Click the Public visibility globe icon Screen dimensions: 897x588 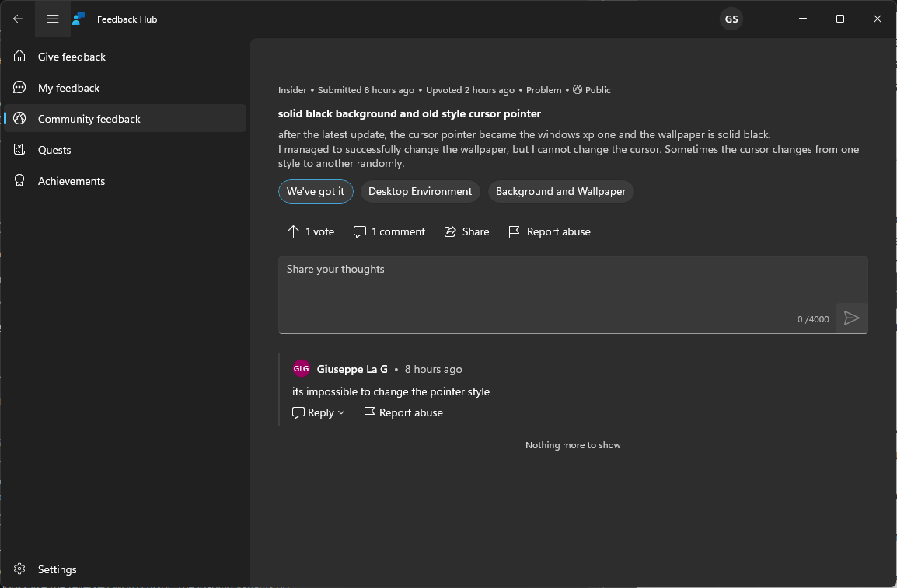tap(578, 89)
